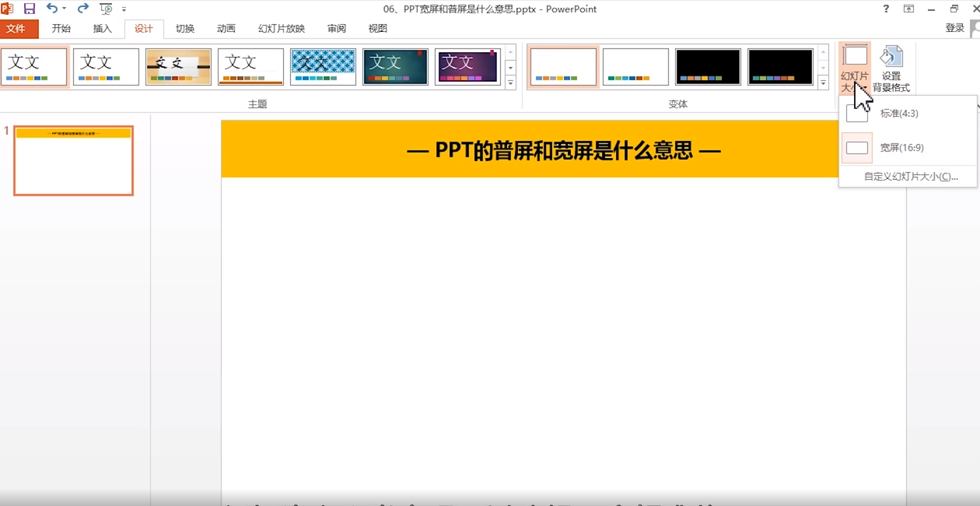This screenshot has width=980, height=506.
Task: Expand the themes gallery More arrow
Action: pos(511,83)
